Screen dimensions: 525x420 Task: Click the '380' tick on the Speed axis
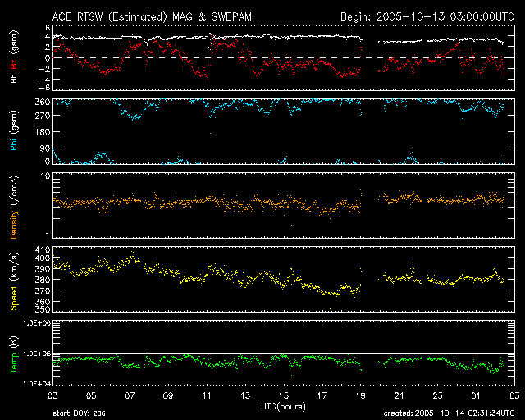[43, 280]
